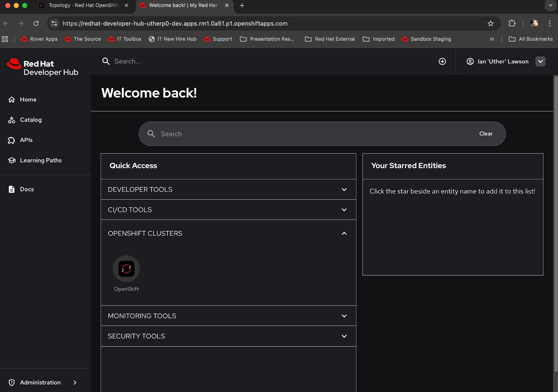Go to Learning Paths in sidebar
The height and width of the screenshot is (392, 558).
click(x=40, y=160)
